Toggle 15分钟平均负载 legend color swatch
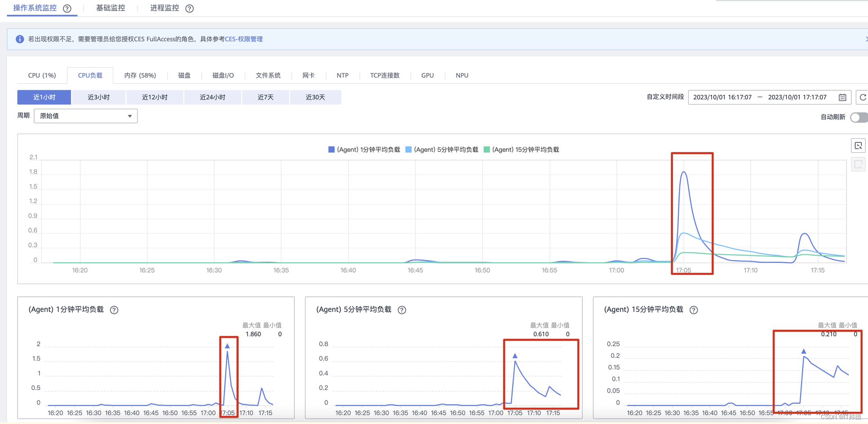The width and height of the screenshot is (868, 424). [x=487, y=150]
